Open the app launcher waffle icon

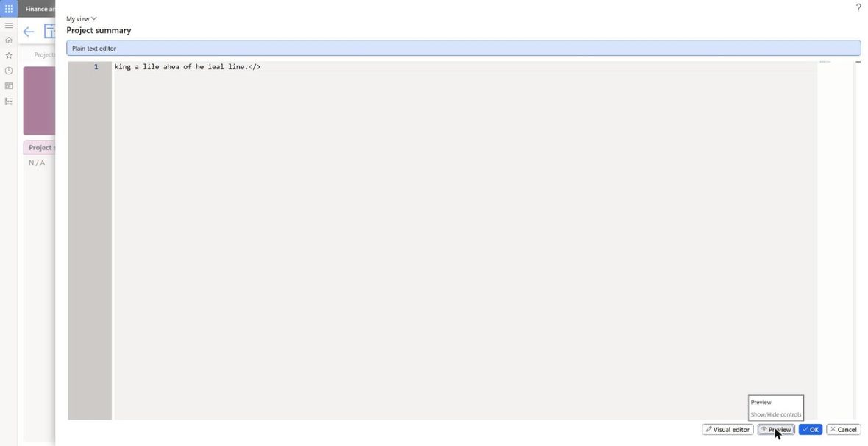(9, 9)
